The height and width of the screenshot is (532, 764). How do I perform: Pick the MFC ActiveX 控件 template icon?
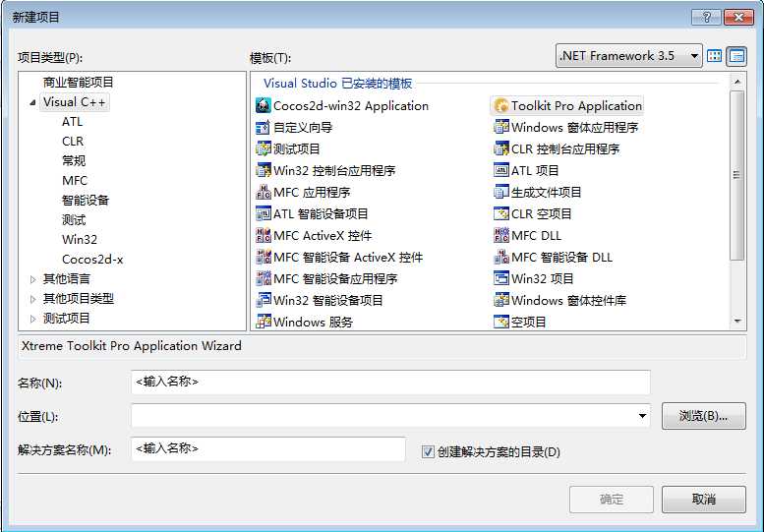click(x=264, y=236)
